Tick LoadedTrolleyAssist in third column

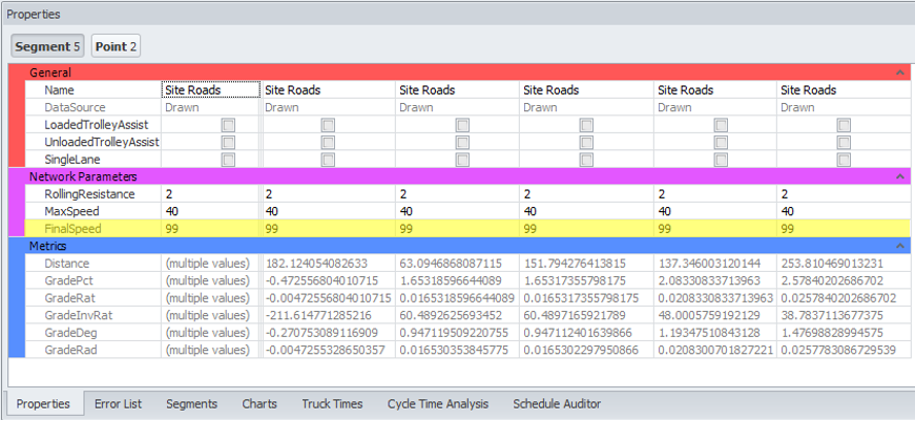[x=463, y=125]
